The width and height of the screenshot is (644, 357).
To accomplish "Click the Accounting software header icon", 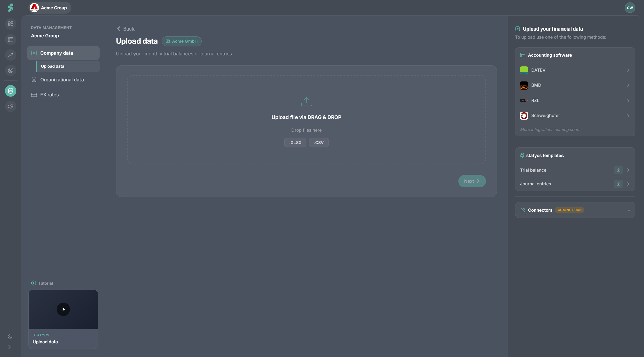I will pyautogui.click(x=522, y=55).
